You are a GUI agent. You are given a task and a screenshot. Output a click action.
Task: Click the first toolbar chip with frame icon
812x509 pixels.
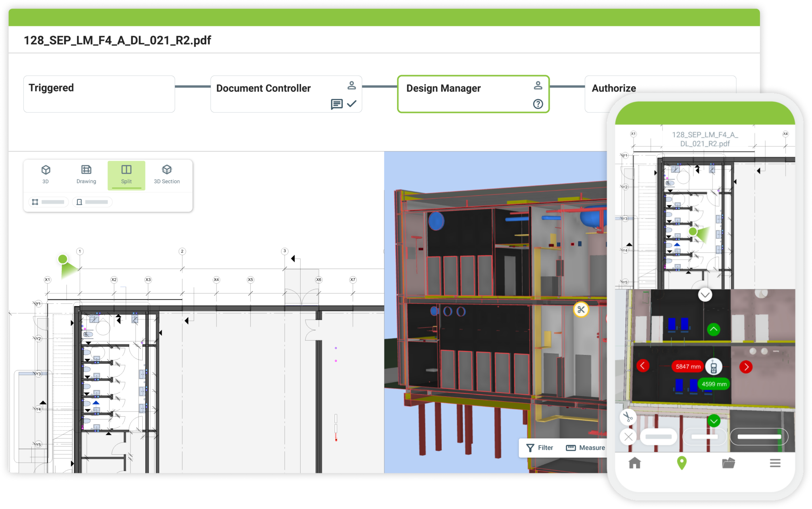(x=48, y=202)
